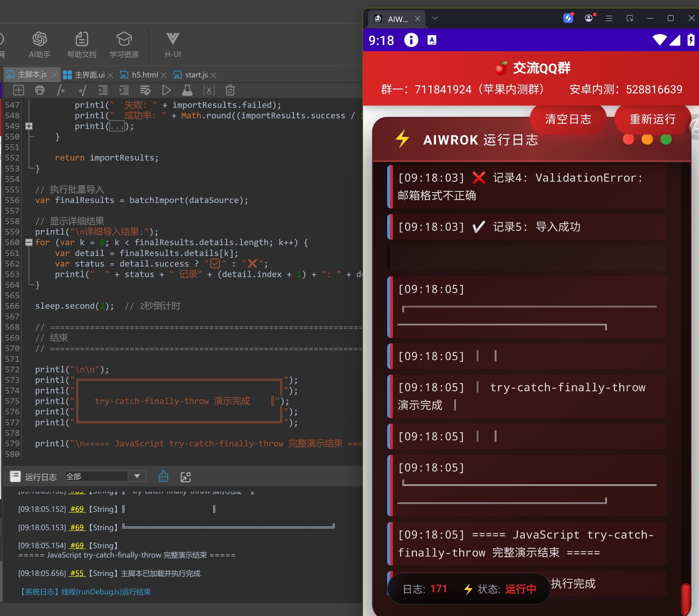Close the start.js tab
The image size is (699, 616).
[213, 75]
